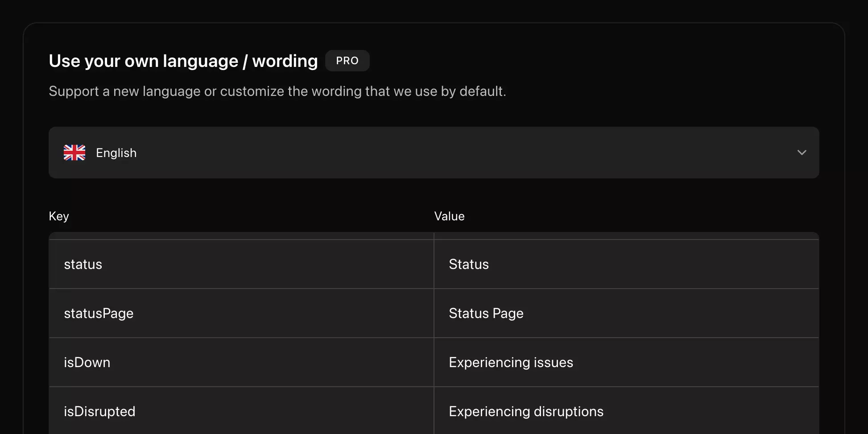Click the word wording in heading

[285, 62]
